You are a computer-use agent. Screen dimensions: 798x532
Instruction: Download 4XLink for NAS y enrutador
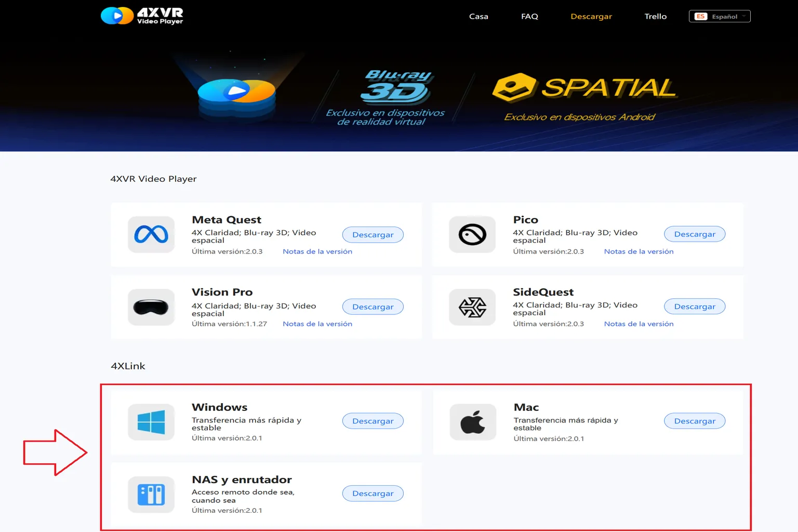tap(373, 493)
